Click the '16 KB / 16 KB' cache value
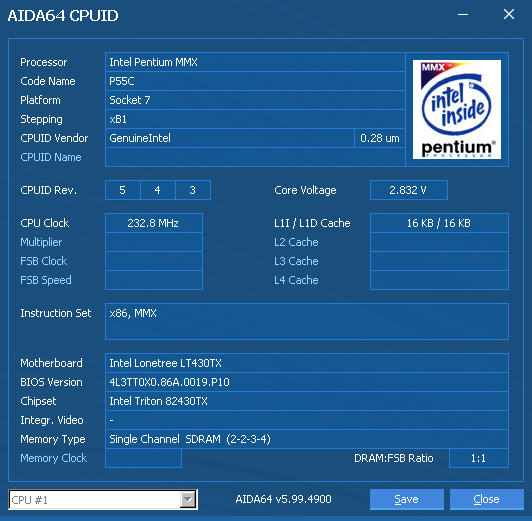532x521 pixels. click(439, 223)
